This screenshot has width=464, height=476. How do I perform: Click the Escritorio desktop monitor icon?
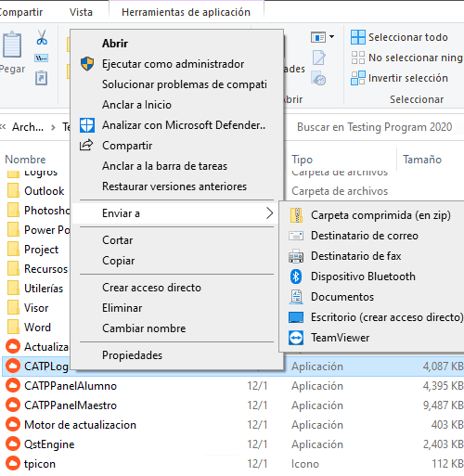(296, 317)
